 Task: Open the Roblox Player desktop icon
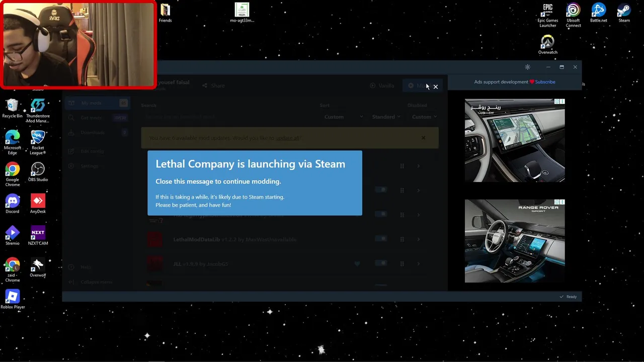pos(13,299)
